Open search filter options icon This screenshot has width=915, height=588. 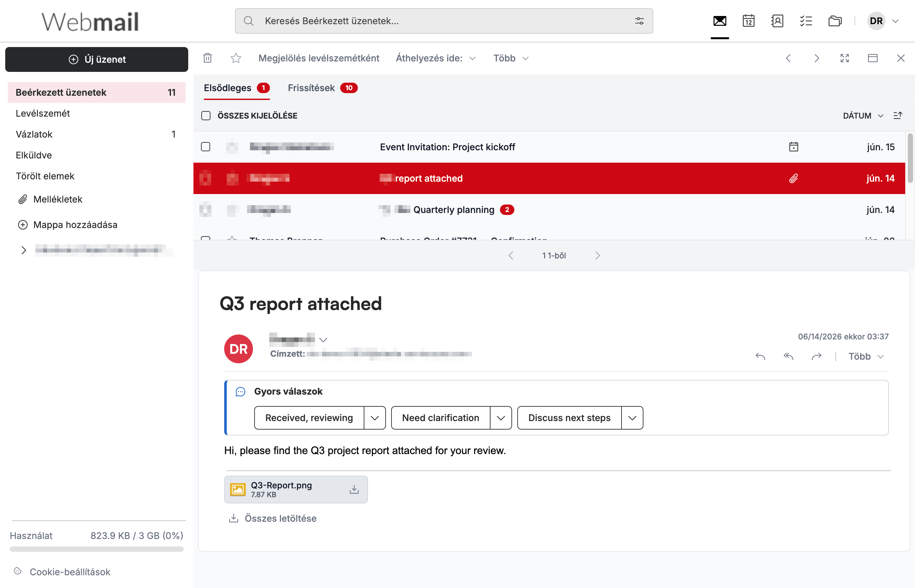tap(639, 21)
